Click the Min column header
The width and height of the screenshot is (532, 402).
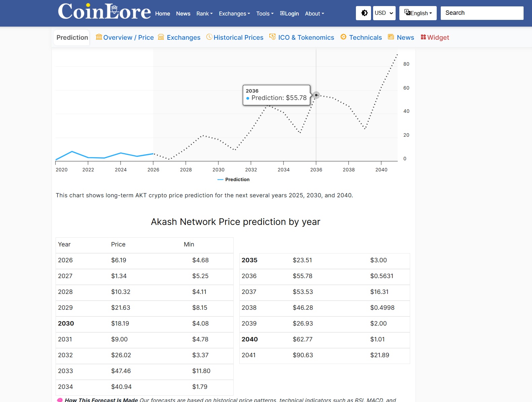pyautogui.click(x=189, y=244)
